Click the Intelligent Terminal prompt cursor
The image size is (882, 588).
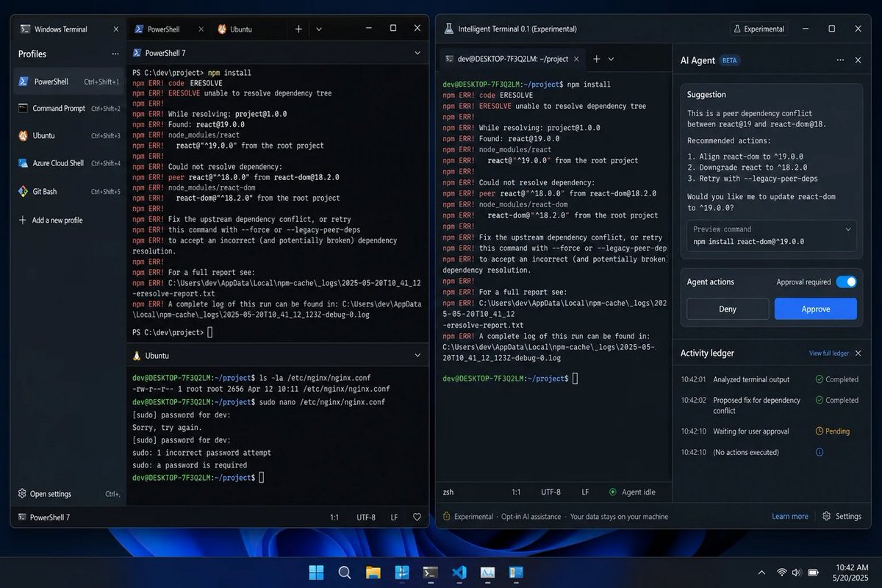[575, 379]
